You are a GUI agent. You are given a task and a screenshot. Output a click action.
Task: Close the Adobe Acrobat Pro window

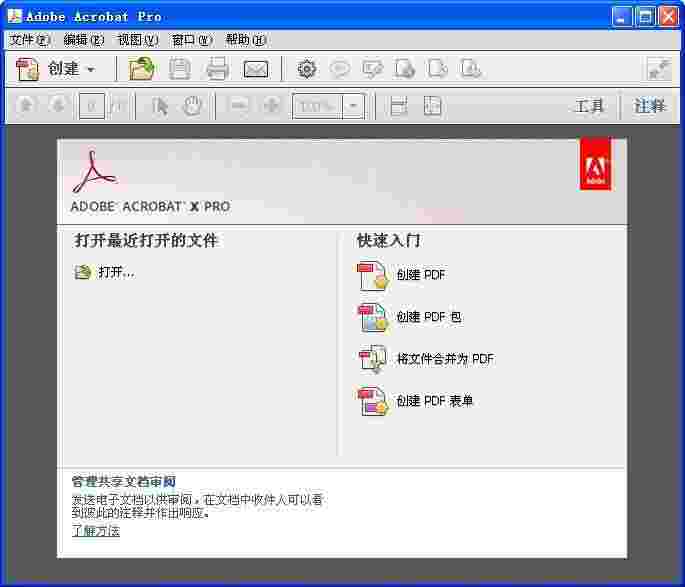click(669, 17)
